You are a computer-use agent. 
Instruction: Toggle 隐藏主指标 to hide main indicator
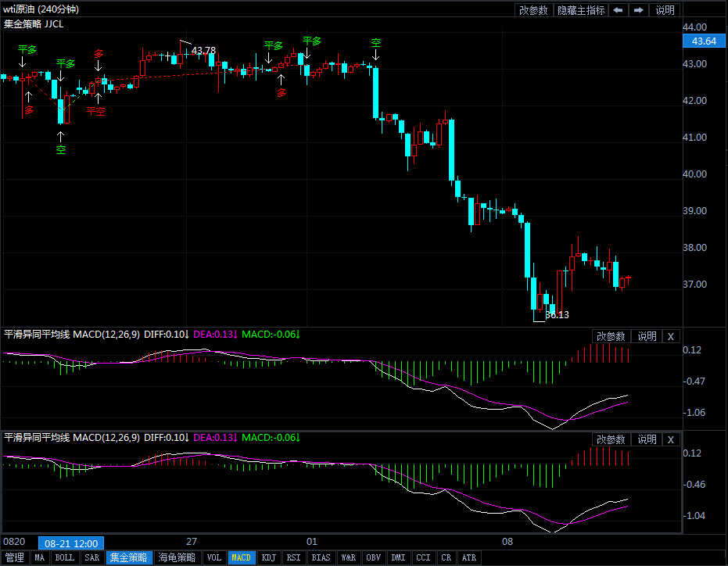580,10
